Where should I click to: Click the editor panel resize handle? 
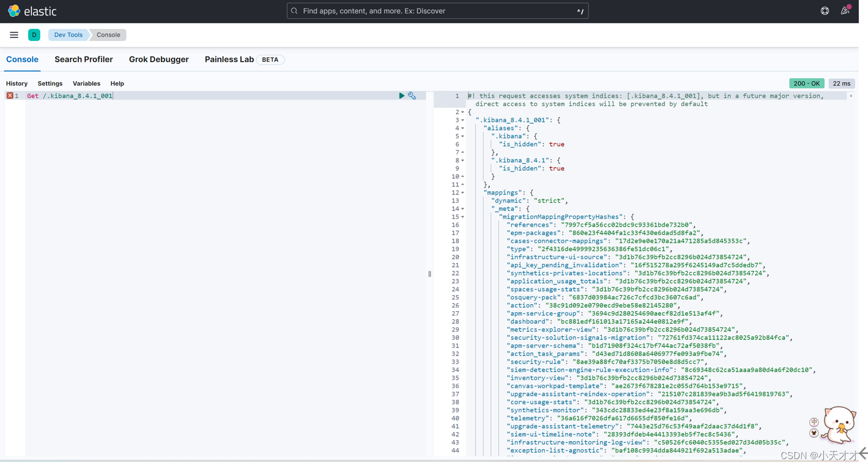click(429, 274)
